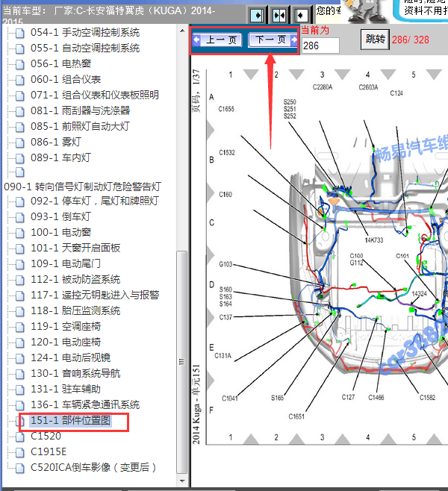Go to previous page with 上一页

[x=218, y=40]
